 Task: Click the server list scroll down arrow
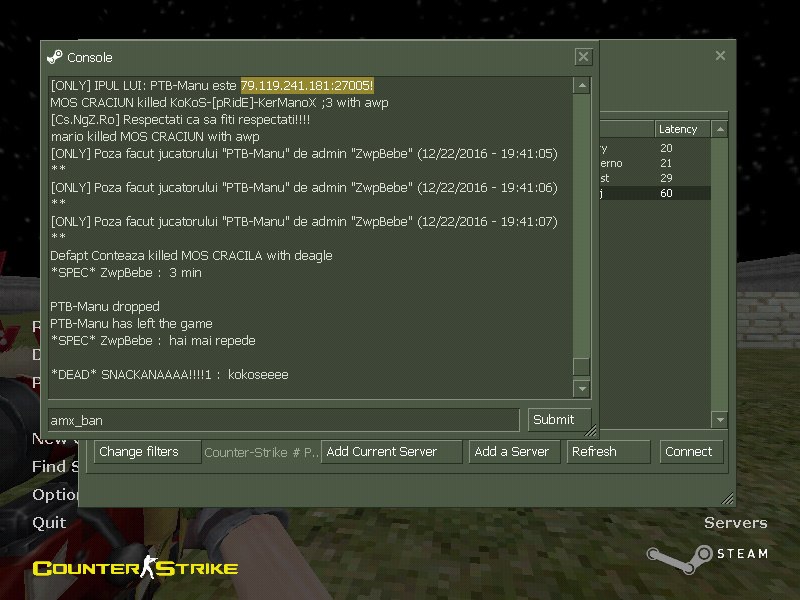point(719,420)
